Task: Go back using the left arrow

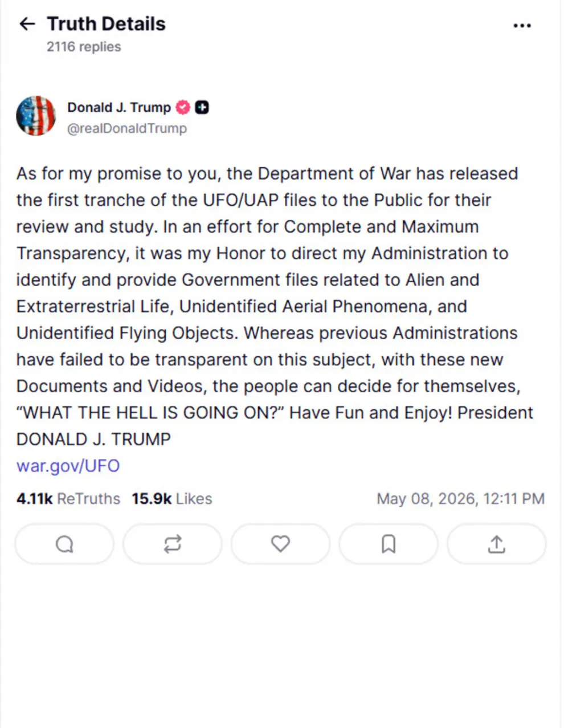Action: click(x=27, y=24)
